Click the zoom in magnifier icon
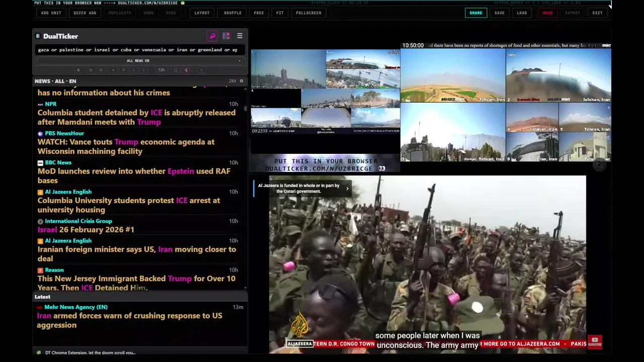 click(101, 70)
